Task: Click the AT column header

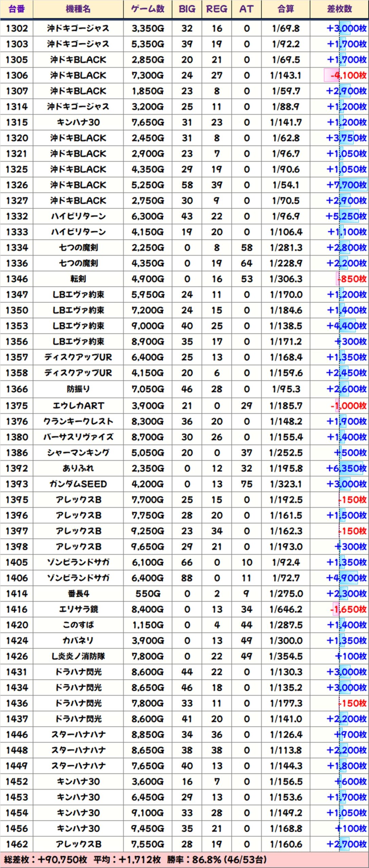Action: click(246, 9)
